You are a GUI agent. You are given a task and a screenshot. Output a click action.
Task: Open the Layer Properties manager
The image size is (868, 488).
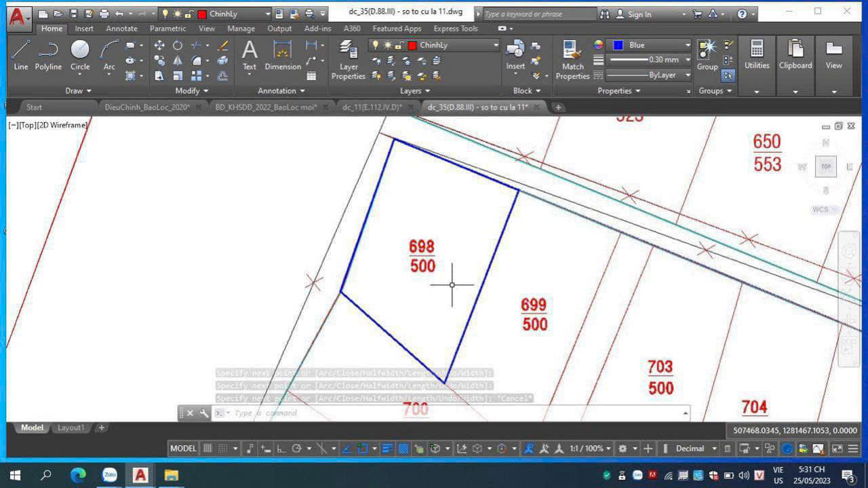(x=349, y=60)
